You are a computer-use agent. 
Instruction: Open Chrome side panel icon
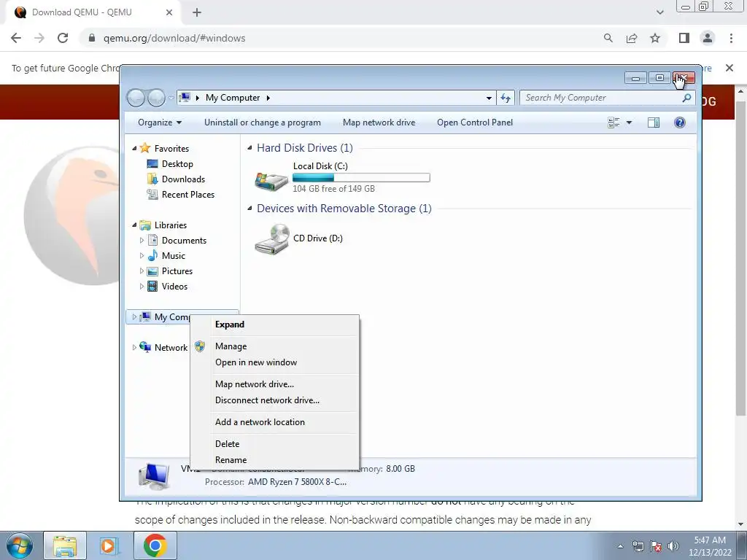pos(684,38)
